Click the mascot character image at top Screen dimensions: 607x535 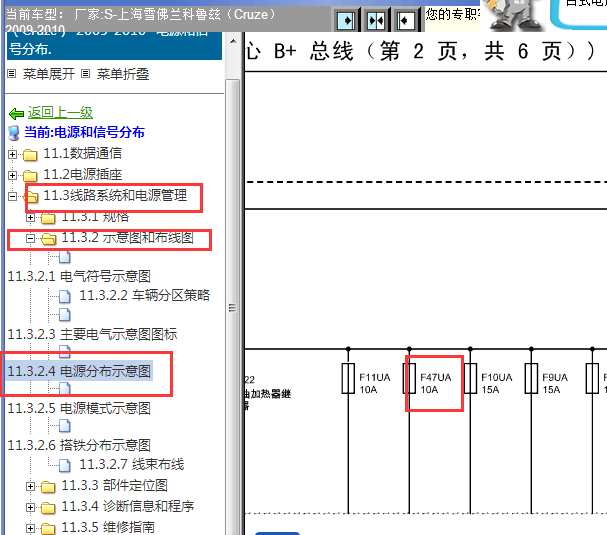click(513, 15)
